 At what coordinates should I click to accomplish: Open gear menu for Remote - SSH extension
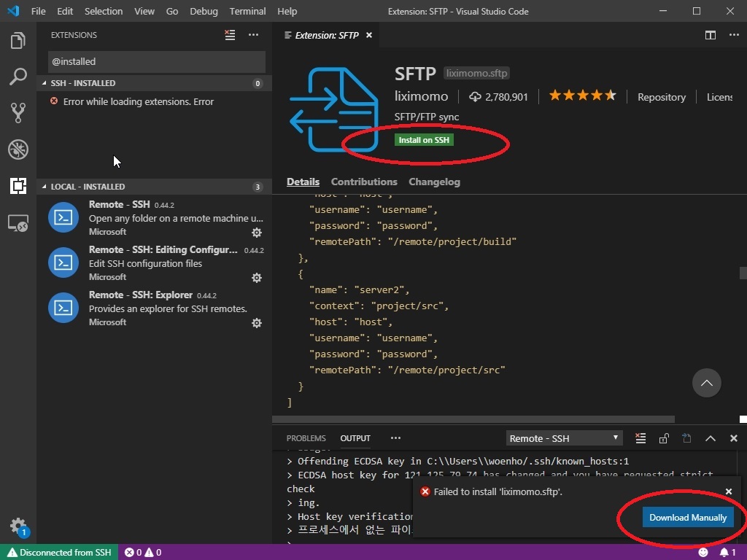[x=257, y=233]
